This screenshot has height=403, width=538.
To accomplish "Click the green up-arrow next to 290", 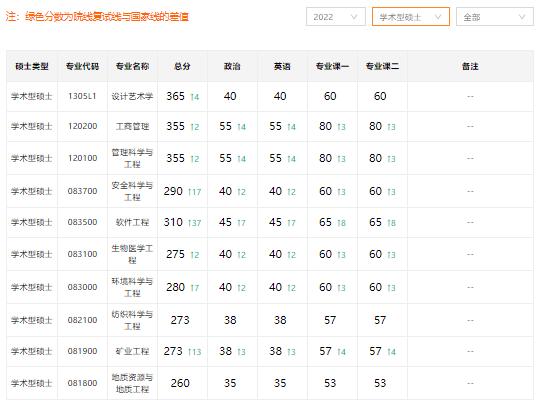I will (189, 192).
